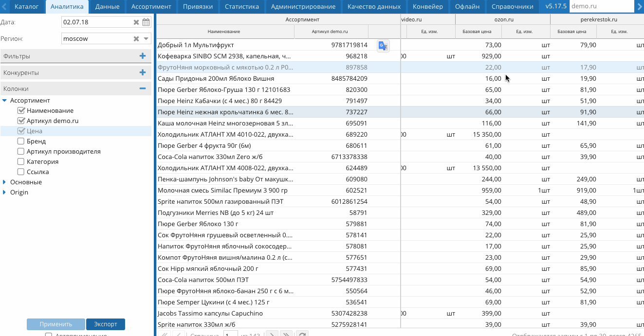Click the demo.ru field in the top bar
Image resolution: width=644 pixels, height=336 pixels.
[x=601, y=6]
